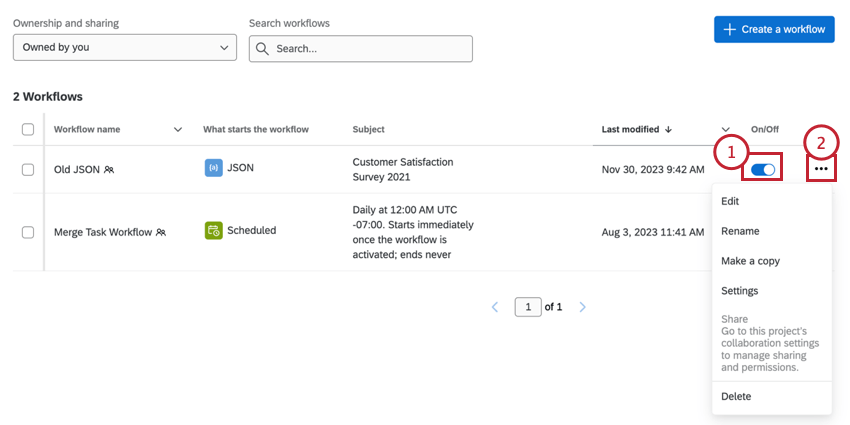Go to next page arrow
Image resolution: width=850 pixels, height=425 pixels.
pos(583,307)
